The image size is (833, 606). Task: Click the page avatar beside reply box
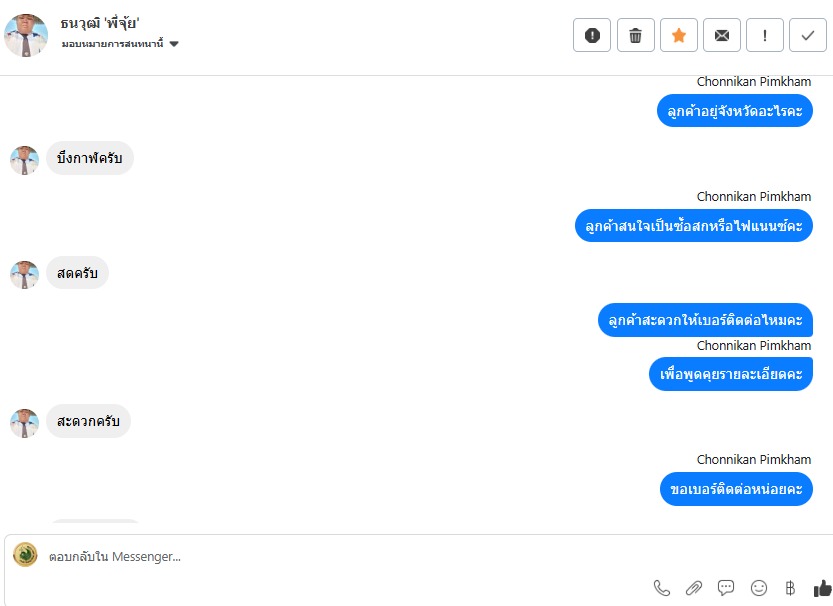point(25,555)
